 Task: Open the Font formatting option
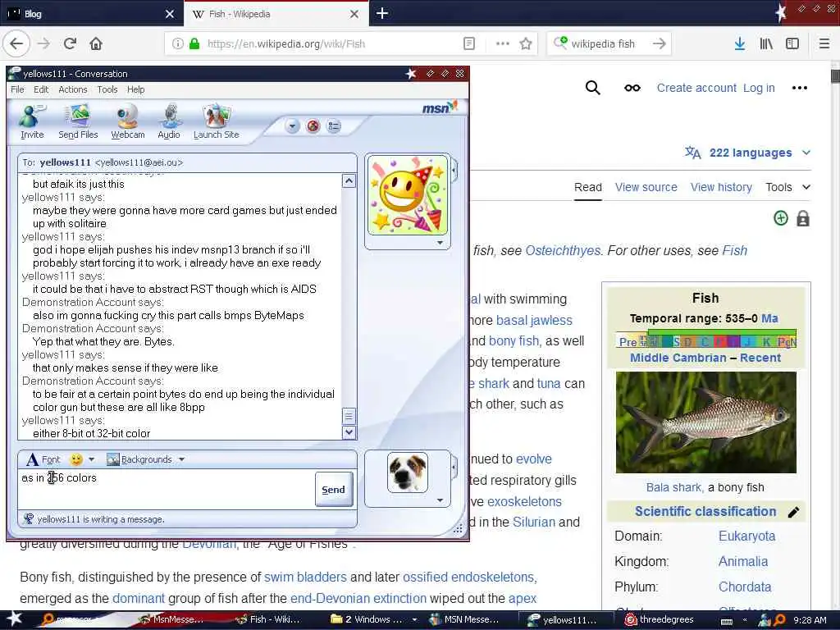pos(43,459)
